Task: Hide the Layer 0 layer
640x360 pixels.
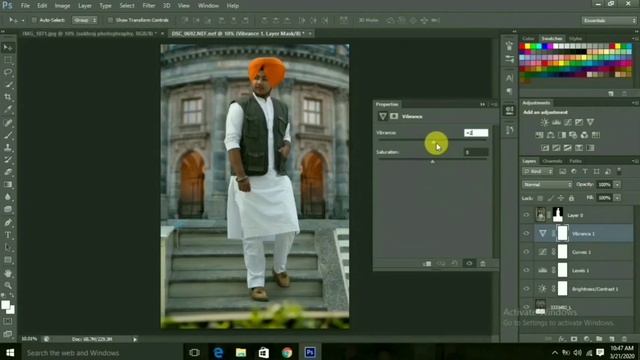Action: (526, 215)
